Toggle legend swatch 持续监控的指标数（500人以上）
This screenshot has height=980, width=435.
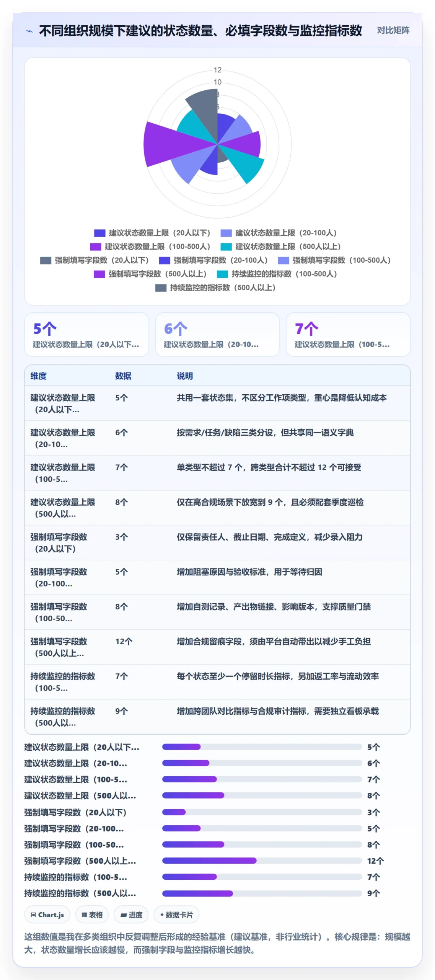click(x=161, y=287)
